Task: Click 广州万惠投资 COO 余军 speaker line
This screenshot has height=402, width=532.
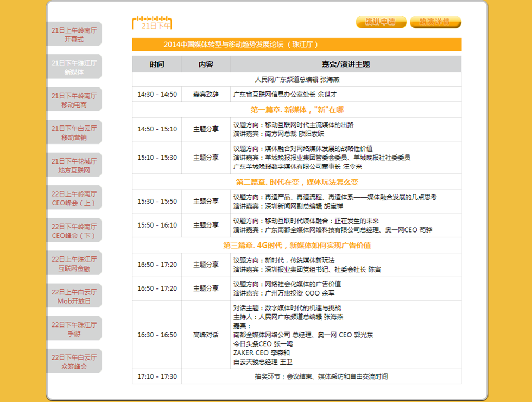Action: click(x=284, y=293)
